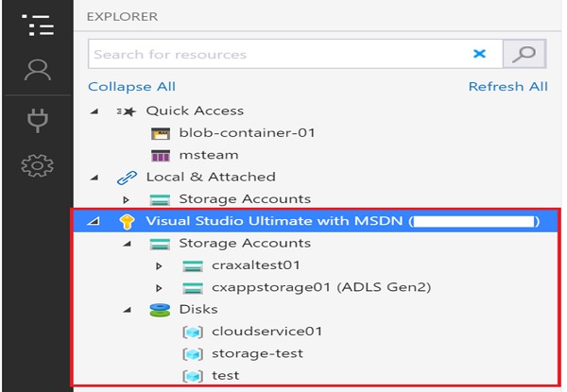Click the cloudservice01 disk icon
The width and height of the screenshot is (567, 392).
point(192,332)
